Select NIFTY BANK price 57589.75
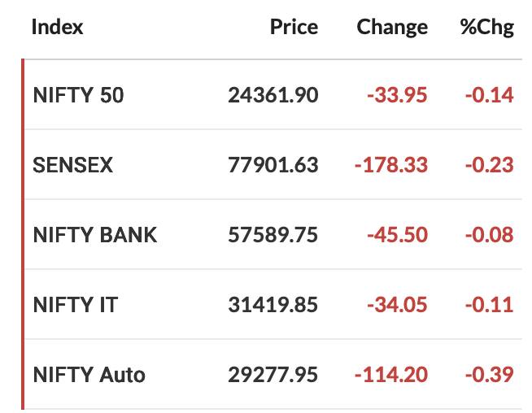The width and height of the screenshot is (532, 413). [273, 235]
